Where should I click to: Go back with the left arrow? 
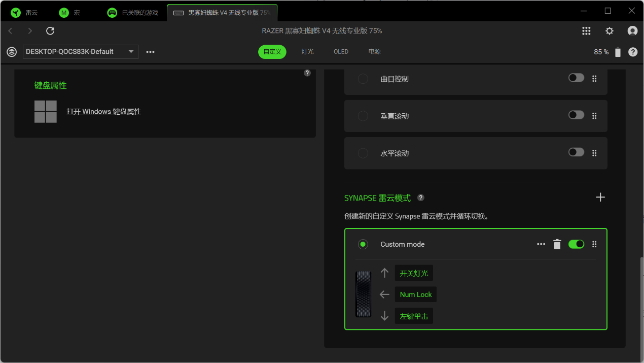10,31
